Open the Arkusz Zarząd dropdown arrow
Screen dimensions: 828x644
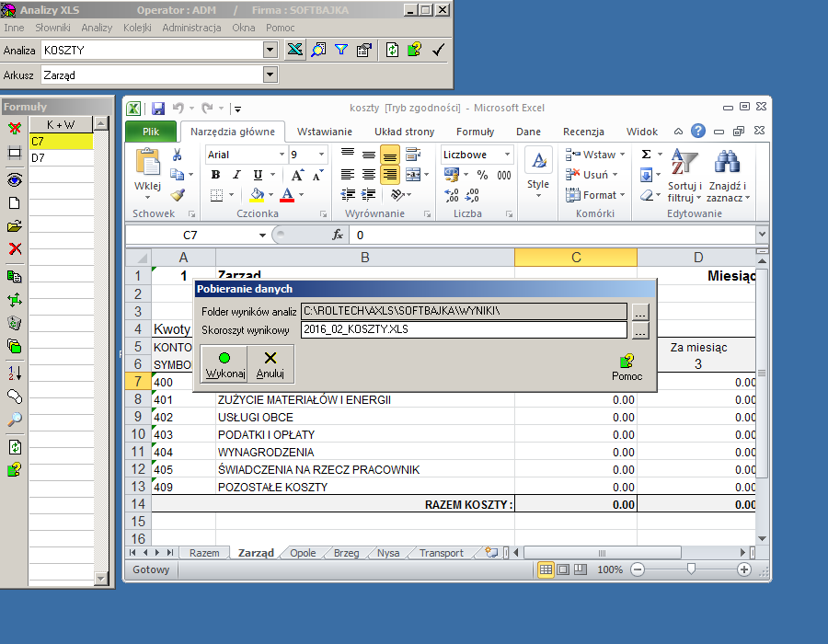pyautogui.click(x=270, y=75)
